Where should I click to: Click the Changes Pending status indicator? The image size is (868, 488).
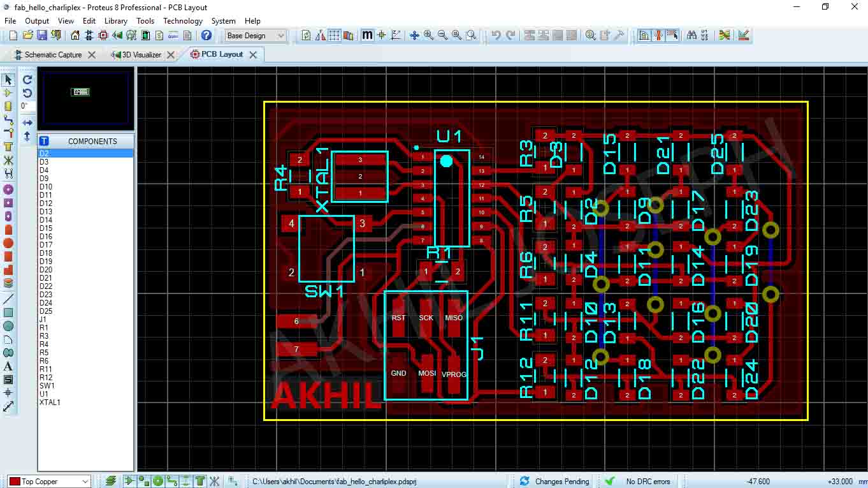(x=554, y=482)
